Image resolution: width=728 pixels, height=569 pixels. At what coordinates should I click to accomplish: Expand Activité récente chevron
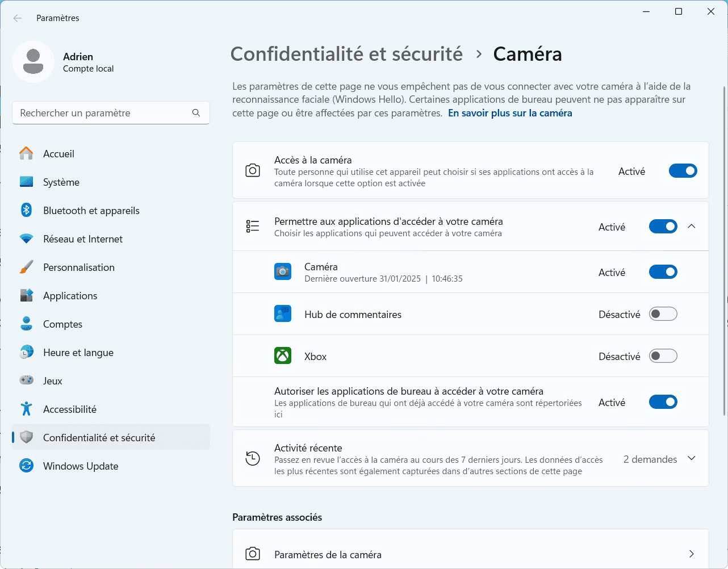tap(692, 458)
